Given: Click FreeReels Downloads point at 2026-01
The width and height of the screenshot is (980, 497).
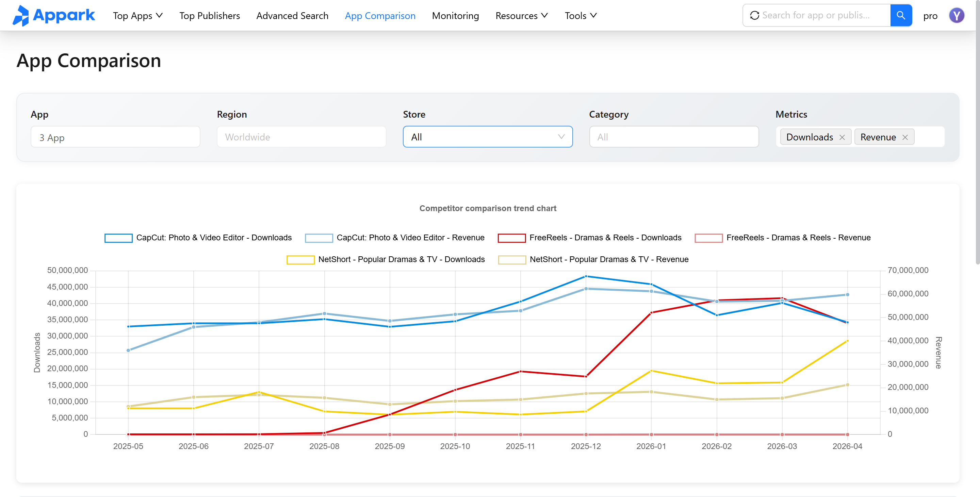Looking at the screenshot, I should coord(651,313).
